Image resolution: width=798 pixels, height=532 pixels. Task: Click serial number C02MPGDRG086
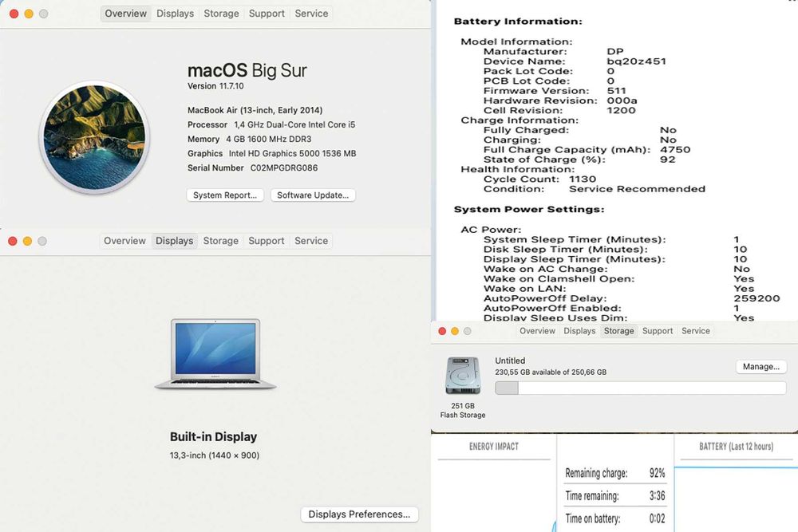pos(284,167)
